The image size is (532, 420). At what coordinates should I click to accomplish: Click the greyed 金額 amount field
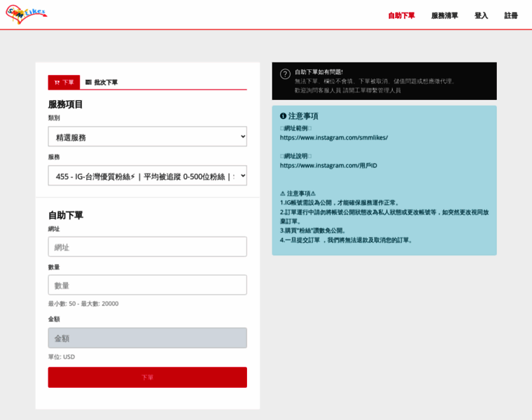coord(147,338)
